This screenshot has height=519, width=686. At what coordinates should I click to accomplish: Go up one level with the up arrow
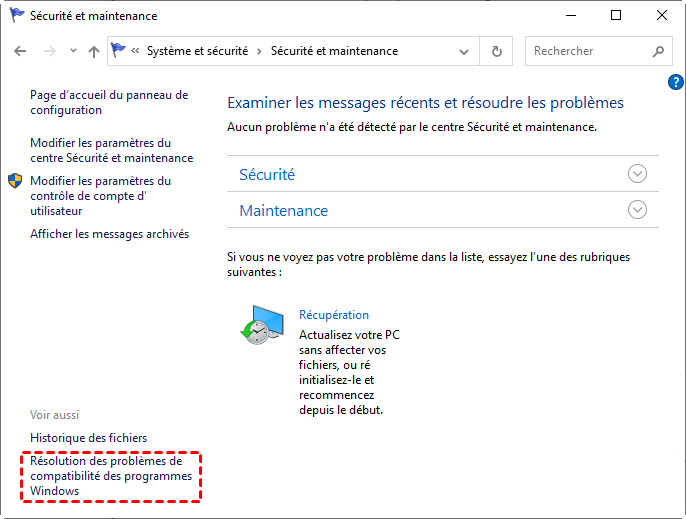coord(94,52)
